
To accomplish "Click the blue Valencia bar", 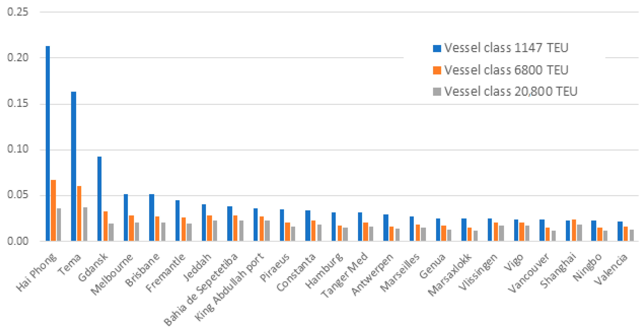I will coord(620,231).
